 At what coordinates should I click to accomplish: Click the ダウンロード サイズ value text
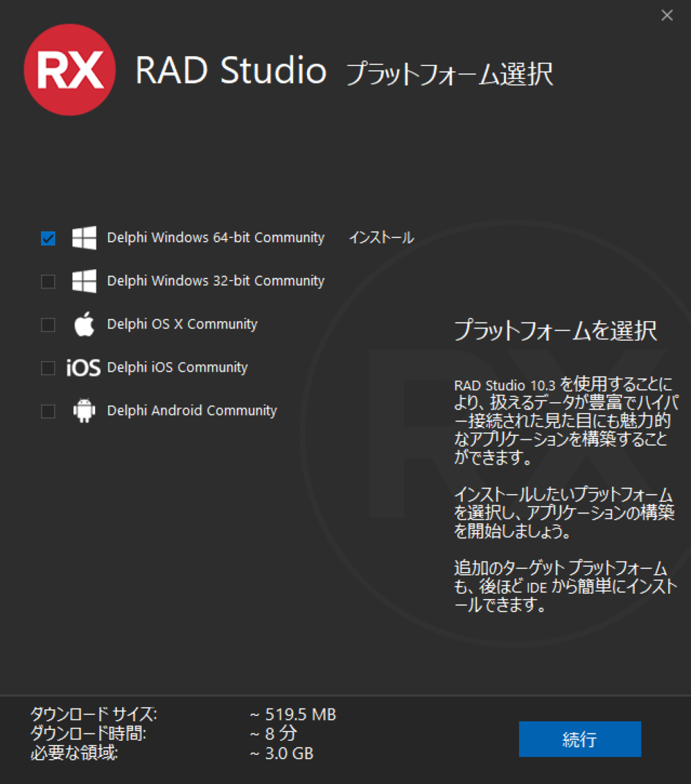295,715
